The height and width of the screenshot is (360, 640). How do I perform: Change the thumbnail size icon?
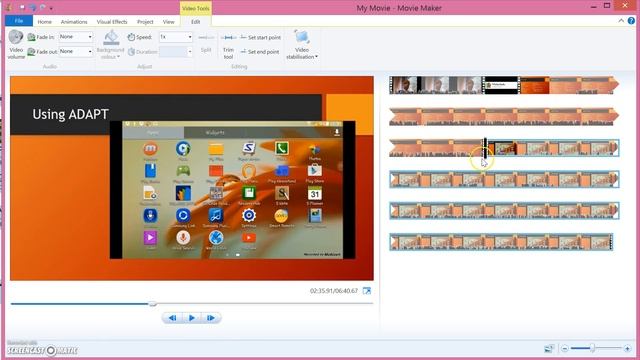click(549, 348)
